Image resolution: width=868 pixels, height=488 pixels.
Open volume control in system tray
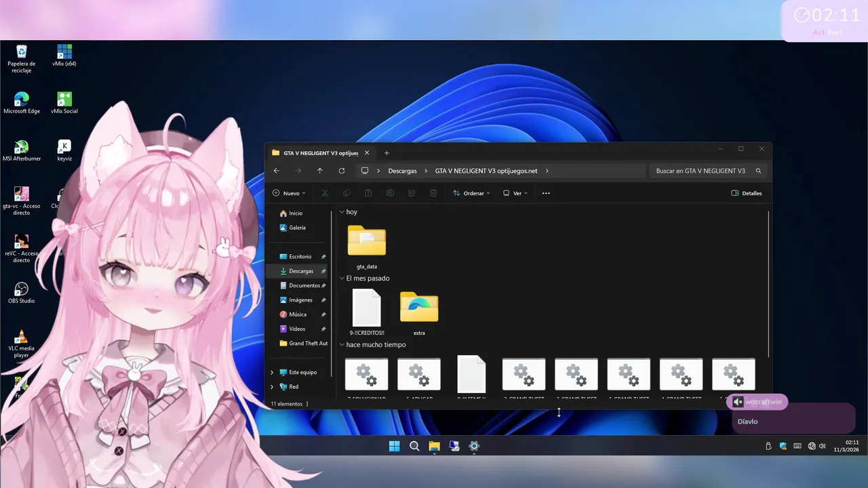[x=823, y=446]
